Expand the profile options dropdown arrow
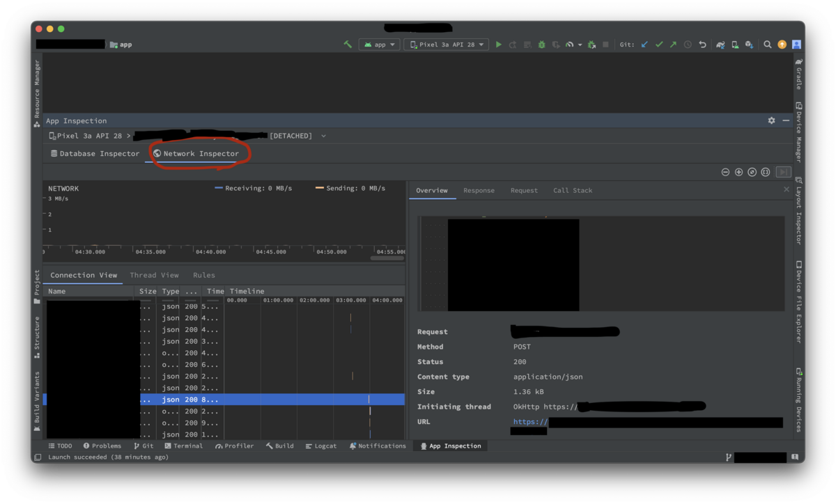The width and height of the screenshot is (836, 504). [x=580, y=45]
